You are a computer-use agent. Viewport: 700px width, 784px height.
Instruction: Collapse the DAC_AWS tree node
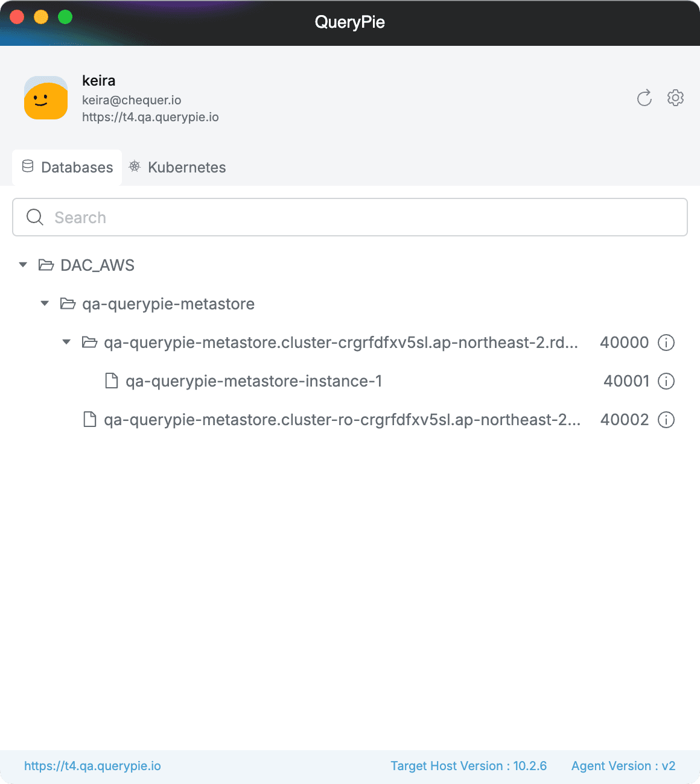tap(23, 265)
